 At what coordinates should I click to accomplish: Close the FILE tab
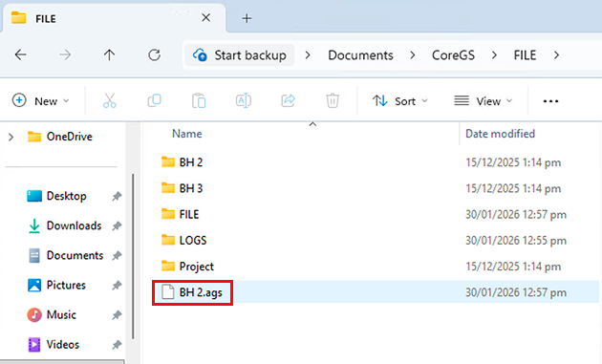(x=206, y=17)
